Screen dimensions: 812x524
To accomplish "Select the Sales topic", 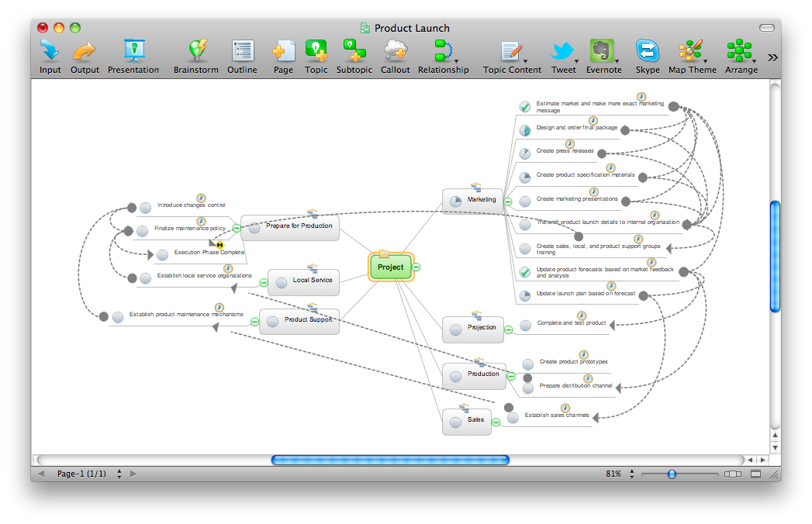I will [467, 422].
